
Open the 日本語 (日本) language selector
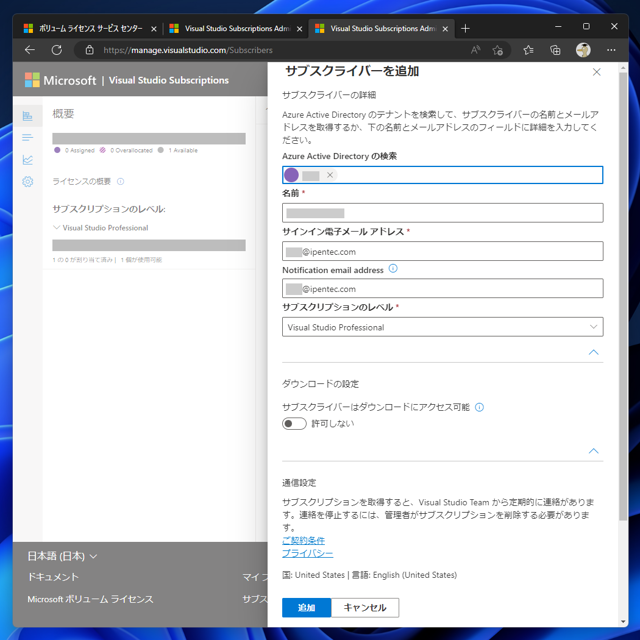62,556
